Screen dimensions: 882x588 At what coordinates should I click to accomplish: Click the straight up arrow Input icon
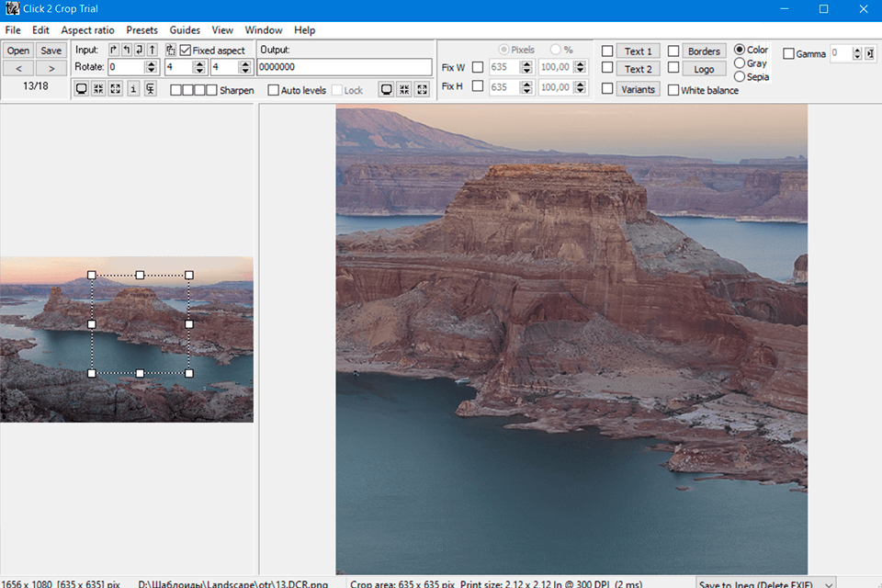click(x=153, y=51)
